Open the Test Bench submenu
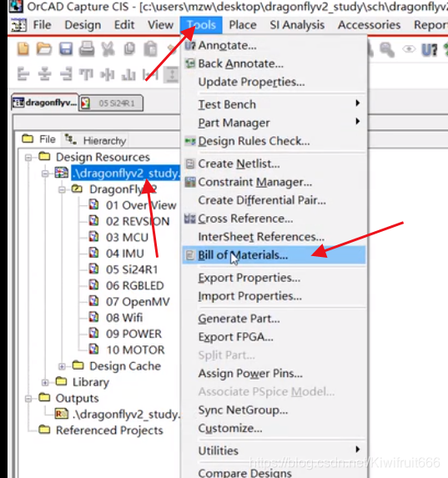 click(274, 104)
